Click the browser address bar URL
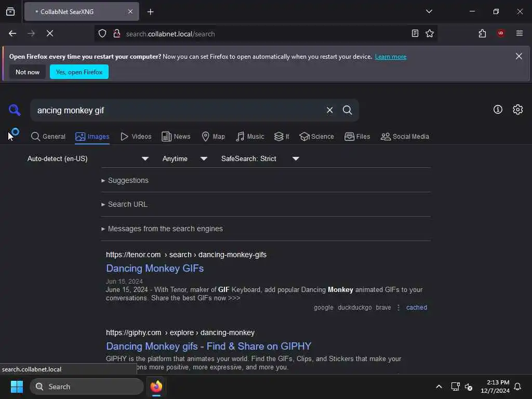This screenshot has width=532, height=399. 267,34
